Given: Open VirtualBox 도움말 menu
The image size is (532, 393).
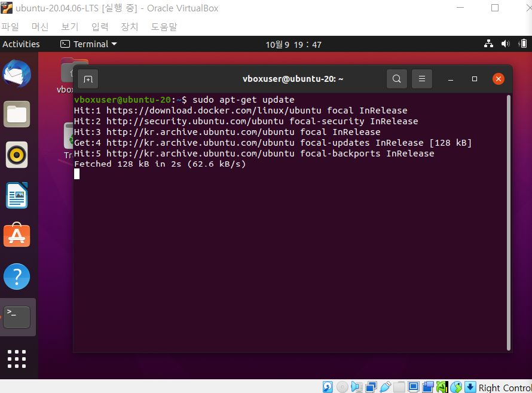Looking at the screenshot, I should (164, 27).
